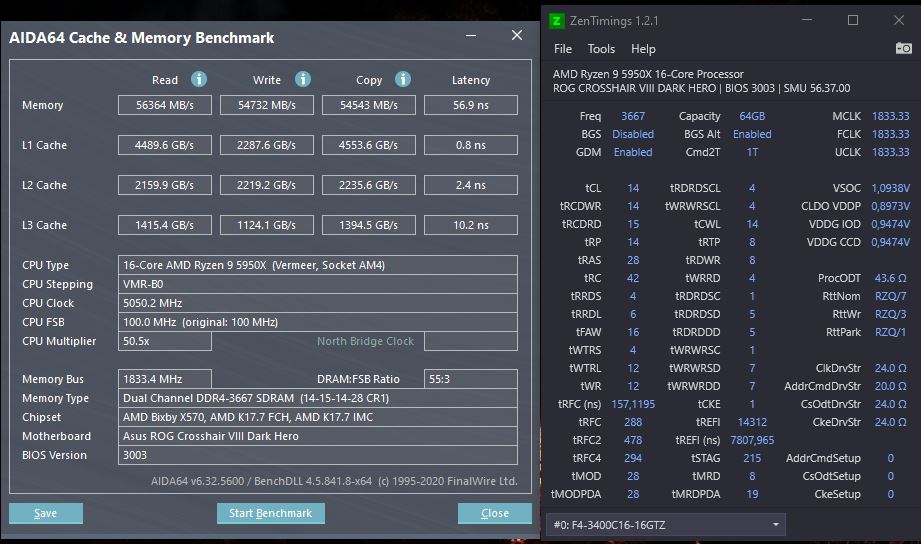This screenshot has height=544, width=921.
Task: Click the info icon next to Copy
Action: (x=403, y=79)
